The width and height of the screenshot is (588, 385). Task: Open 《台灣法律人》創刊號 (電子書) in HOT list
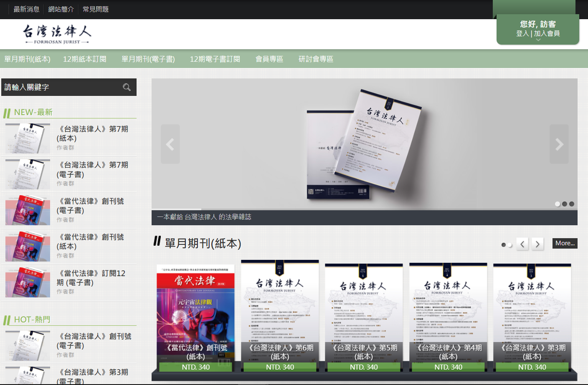coord(94,341)
